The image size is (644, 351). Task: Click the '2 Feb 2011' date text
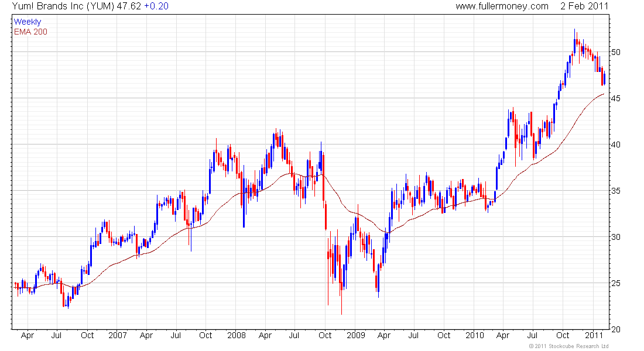(x=584, y=6)
